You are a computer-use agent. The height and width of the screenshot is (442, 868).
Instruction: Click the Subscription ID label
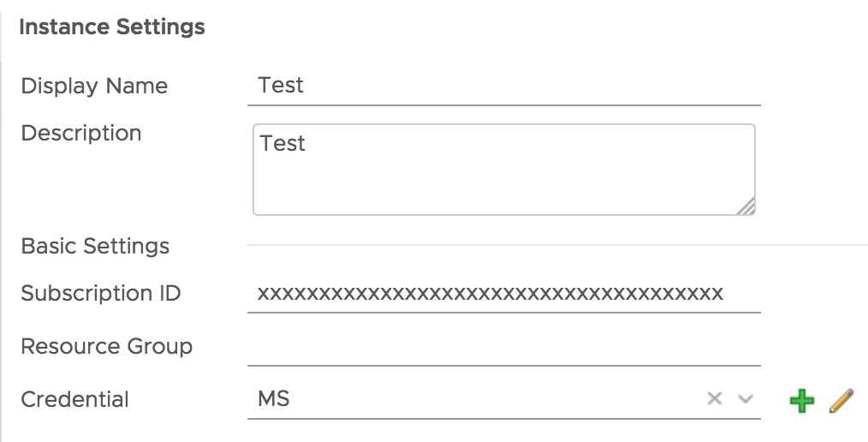tap(101, 294)
